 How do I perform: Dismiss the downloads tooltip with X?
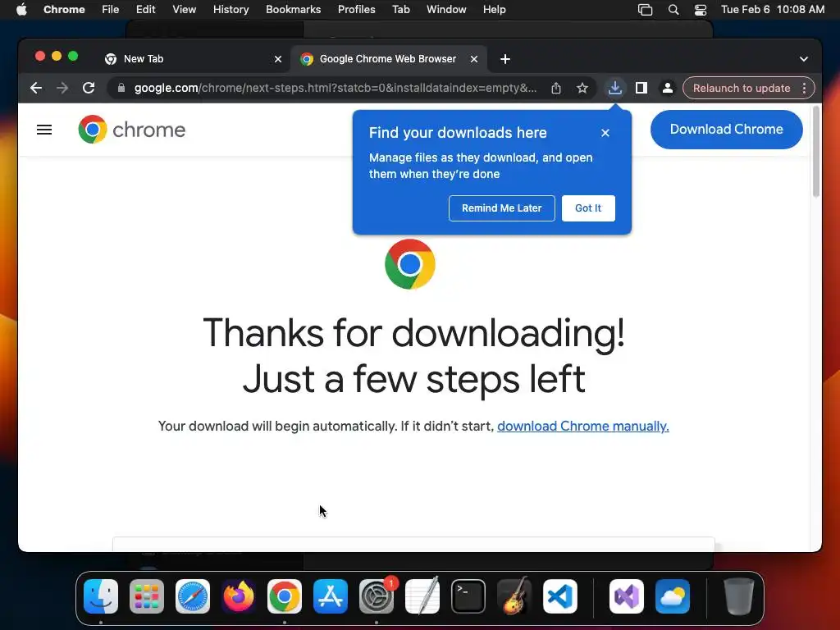(x=605, y=133)
